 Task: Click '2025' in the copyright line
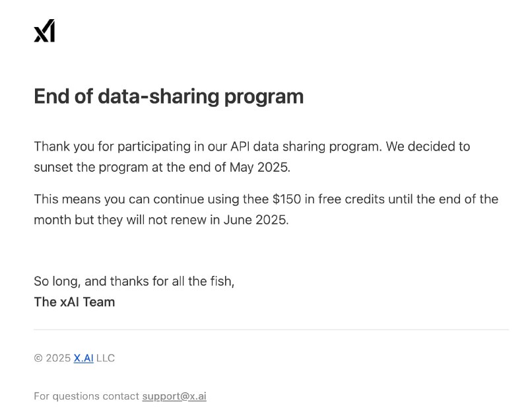[x=58, y=358]
